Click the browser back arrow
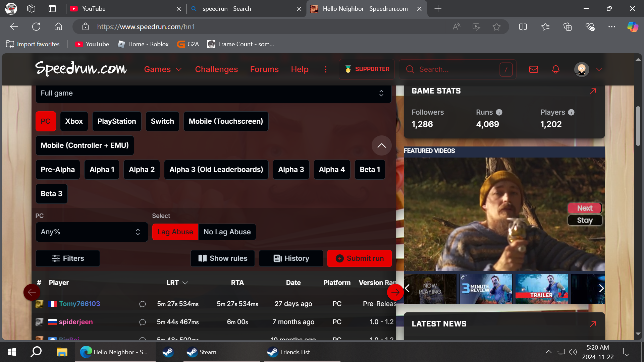This screenshot has height=362, width=644. click(14, 27)
